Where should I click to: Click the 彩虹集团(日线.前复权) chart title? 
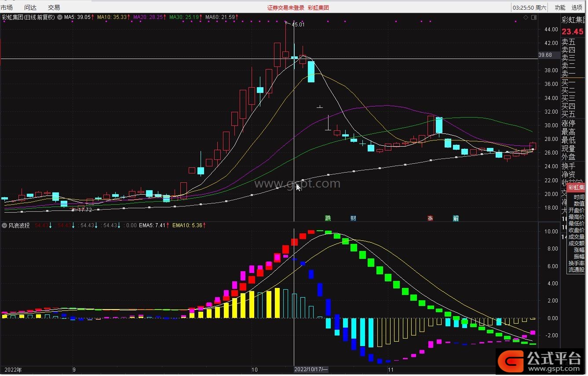pyautogui.click(x=29, y=17)
